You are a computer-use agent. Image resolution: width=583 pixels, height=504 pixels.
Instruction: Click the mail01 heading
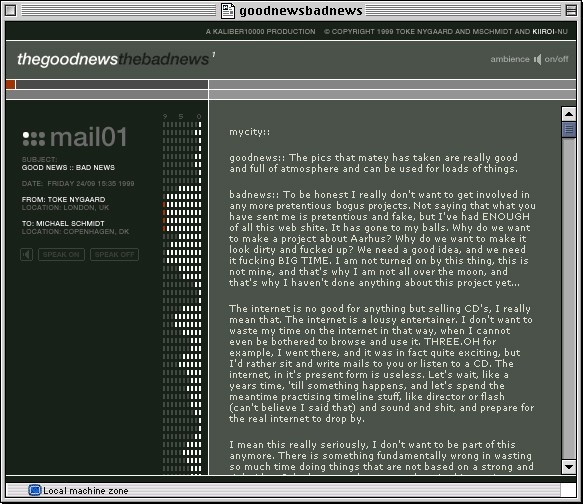point(89,137)
